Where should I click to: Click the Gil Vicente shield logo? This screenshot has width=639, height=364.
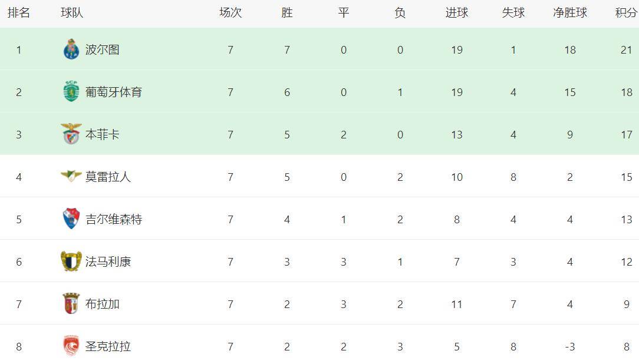coord(71,219)
